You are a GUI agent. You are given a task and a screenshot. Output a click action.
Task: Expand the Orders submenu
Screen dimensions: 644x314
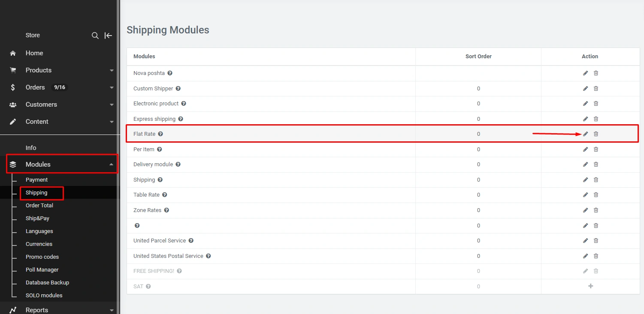112,87
